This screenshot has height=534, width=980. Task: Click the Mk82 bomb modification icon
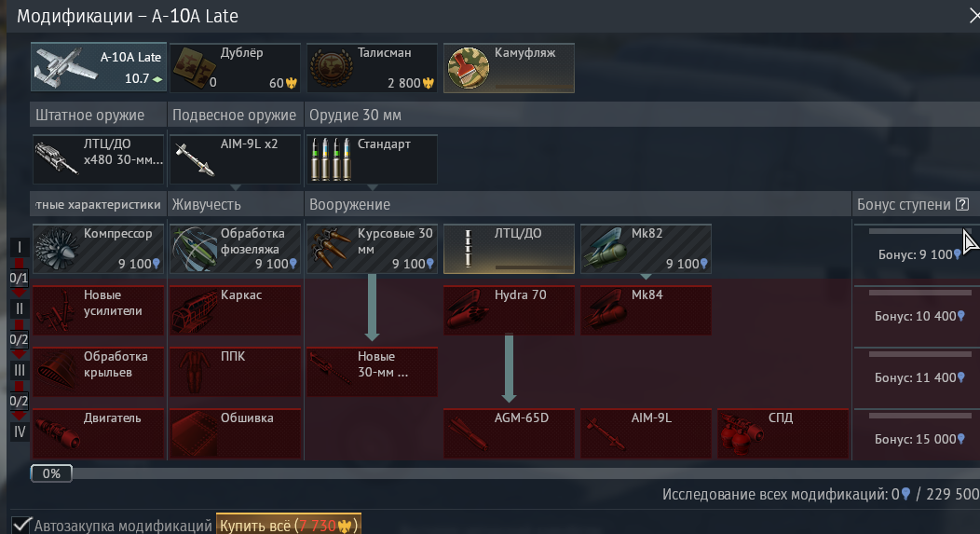pos(605,249)
